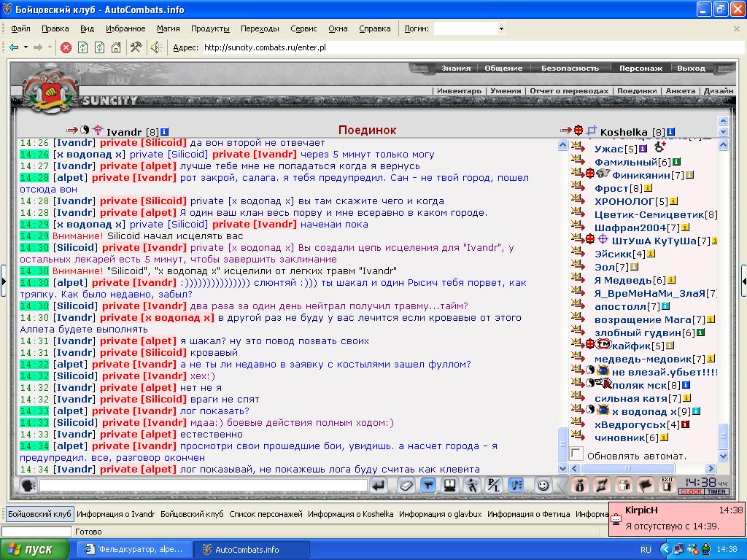Click the refresh icon beside the Home icon
Screen dimensions: 747x560
click(x=99, y=47)
